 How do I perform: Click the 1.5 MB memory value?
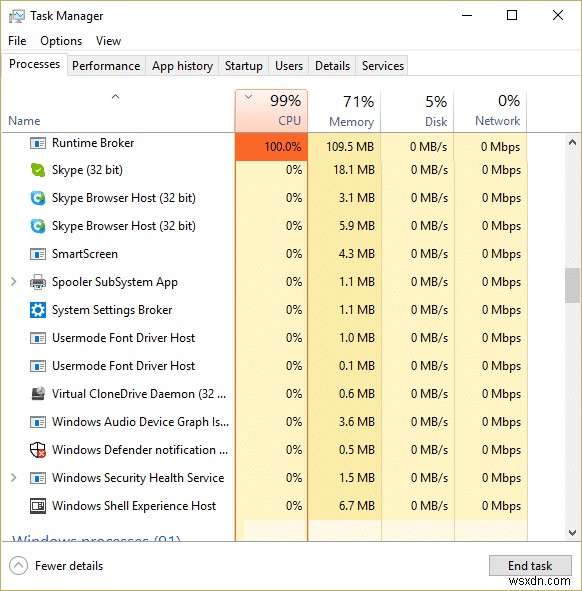357,478
